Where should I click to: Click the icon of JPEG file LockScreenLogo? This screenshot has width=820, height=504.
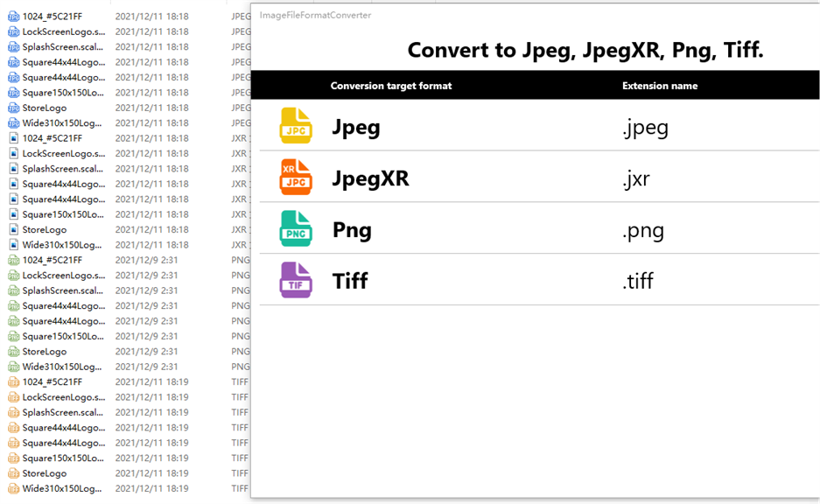(x=14, y=31)
